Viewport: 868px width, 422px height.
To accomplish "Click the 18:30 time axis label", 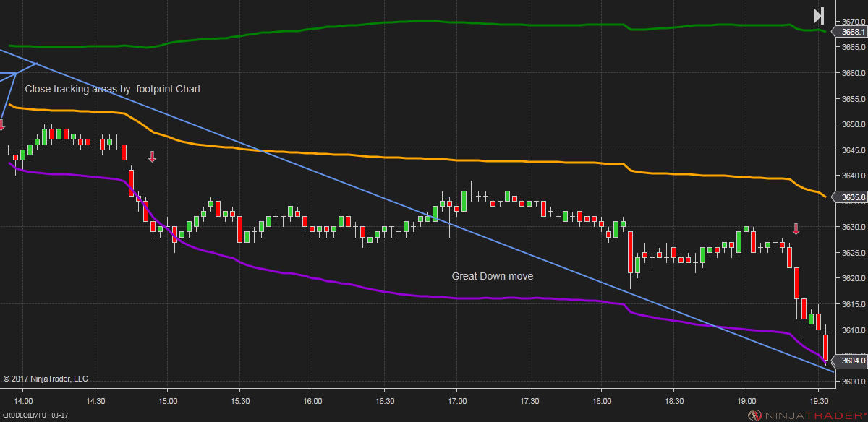I will pos(674,400).
